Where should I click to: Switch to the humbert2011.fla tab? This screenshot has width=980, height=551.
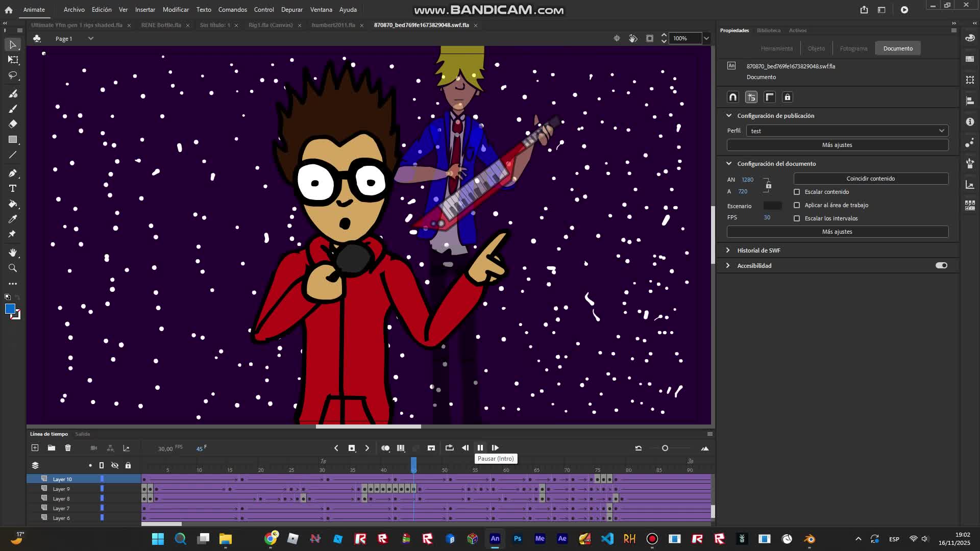coord(333,24)
